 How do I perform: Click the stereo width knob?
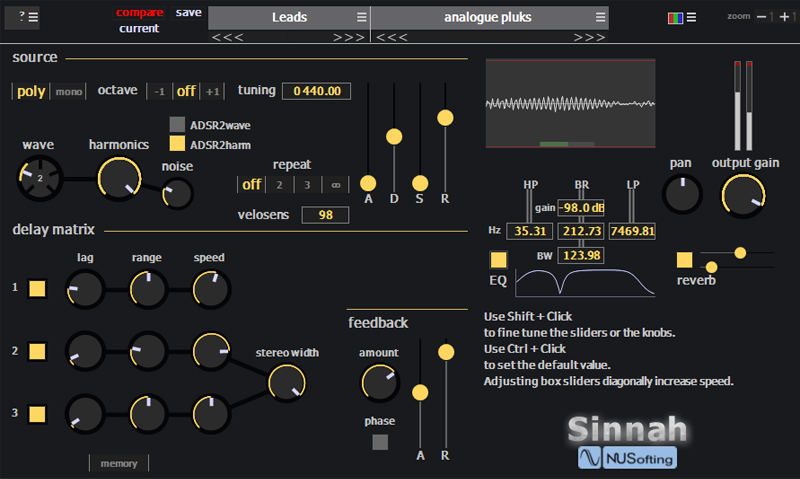(286, 382)
